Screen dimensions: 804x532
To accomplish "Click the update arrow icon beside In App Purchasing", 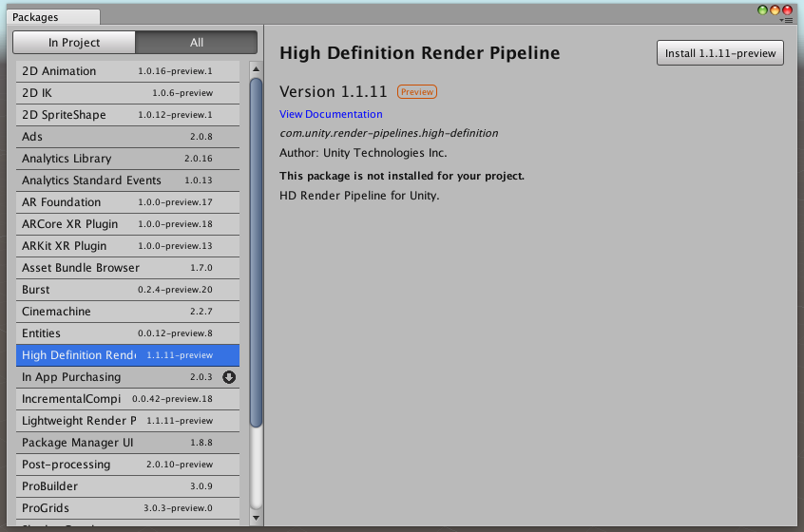I will tap(228, 377).
